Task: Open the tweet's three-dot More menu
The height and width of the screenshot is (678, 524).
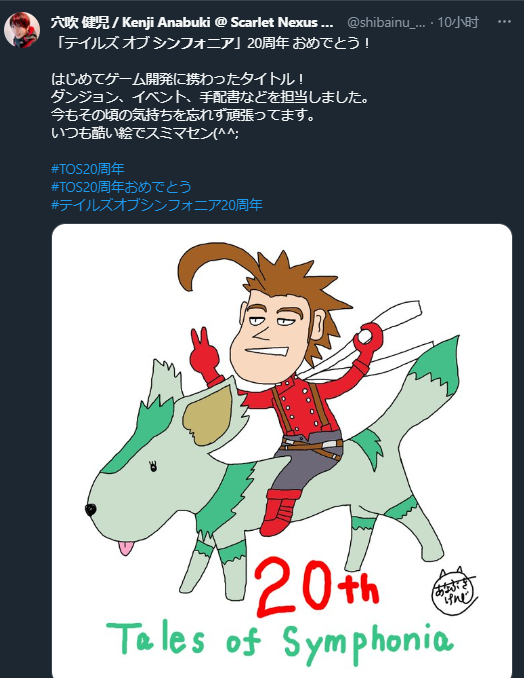Action: (505, 22)
